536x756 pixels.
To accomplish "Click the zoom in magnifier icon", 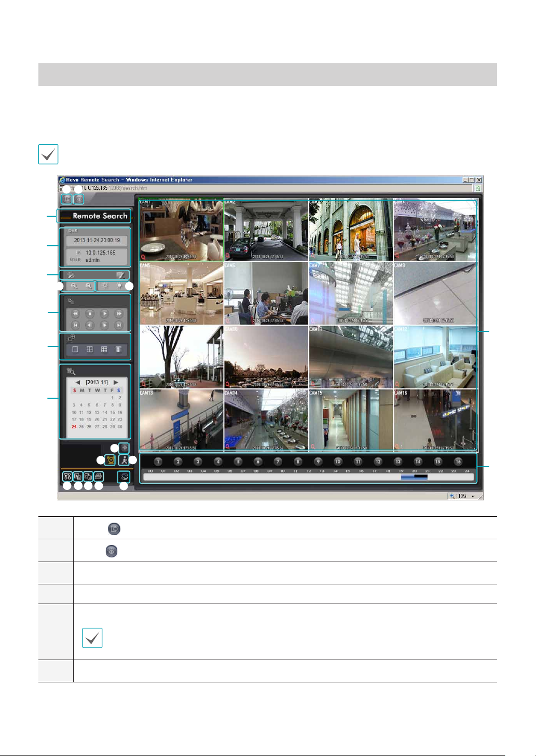I will click(89, 286).
